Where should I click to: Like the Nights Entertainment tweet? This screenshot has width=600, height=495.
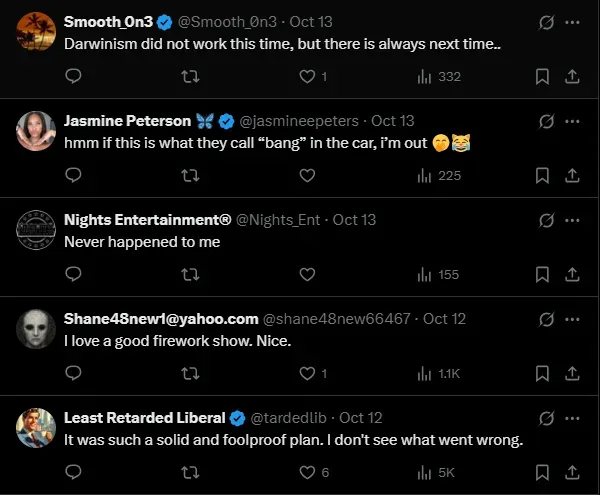308,274
